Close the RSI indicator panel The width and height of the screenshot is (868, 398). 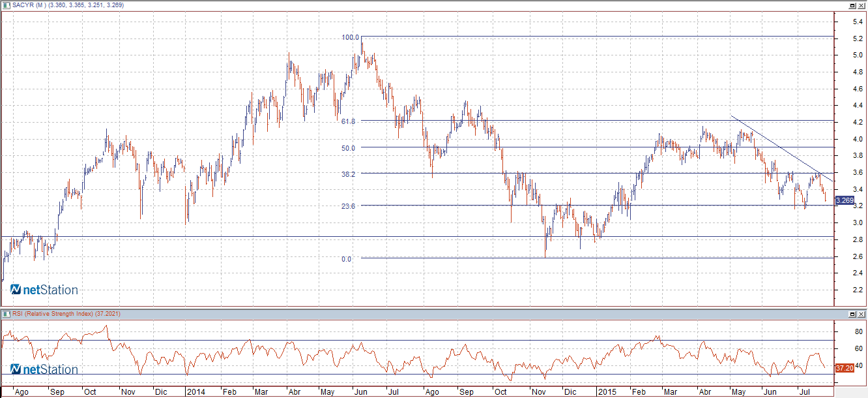click(861, 314)
